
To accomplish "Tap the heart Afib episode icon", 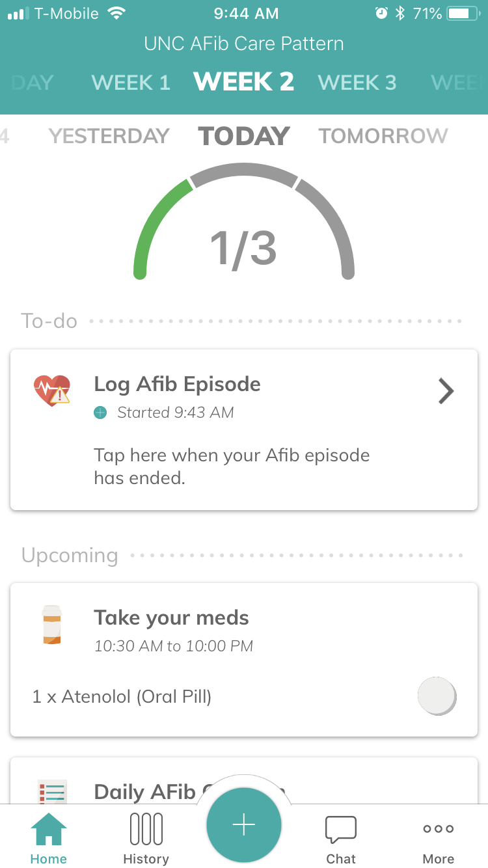I will (52, 391).
